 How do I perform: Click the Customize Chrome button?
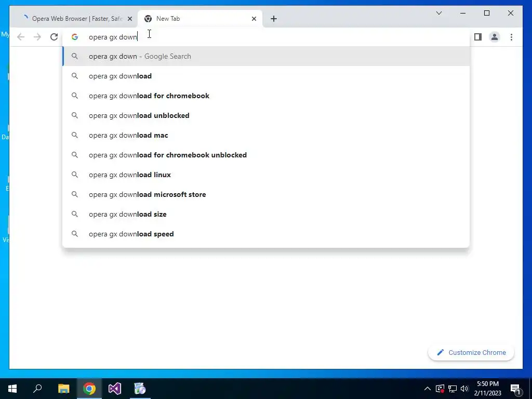471,353
